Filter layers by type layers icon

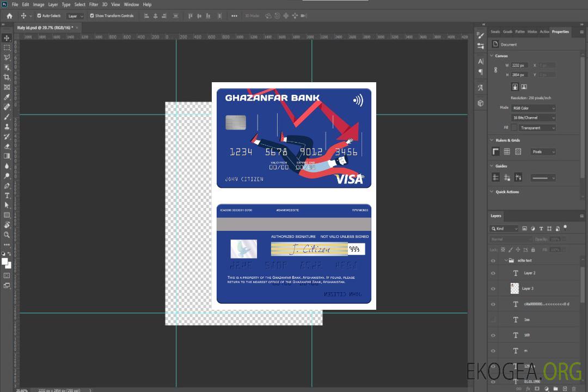click(541, 229)
